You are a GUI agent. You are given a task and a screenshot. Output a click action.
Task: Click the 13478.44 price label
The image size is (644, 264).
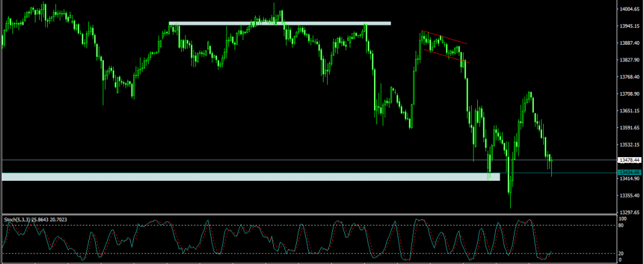[x=630, y=160]
